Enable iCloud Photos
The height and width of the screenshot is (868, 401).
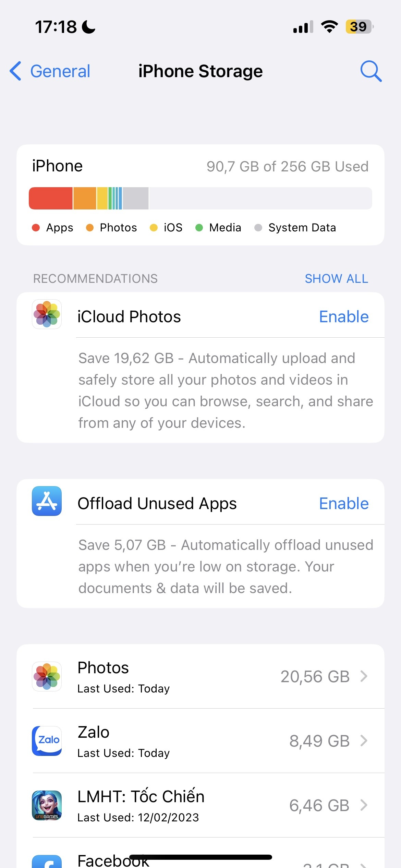(x=344, y=316)
